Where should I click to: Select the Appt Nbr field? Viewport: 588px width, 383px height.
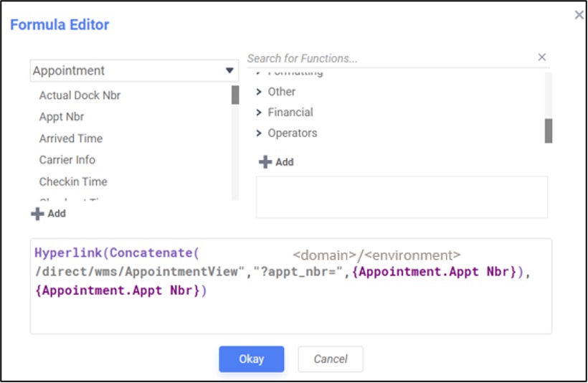(x=62, y=117)
